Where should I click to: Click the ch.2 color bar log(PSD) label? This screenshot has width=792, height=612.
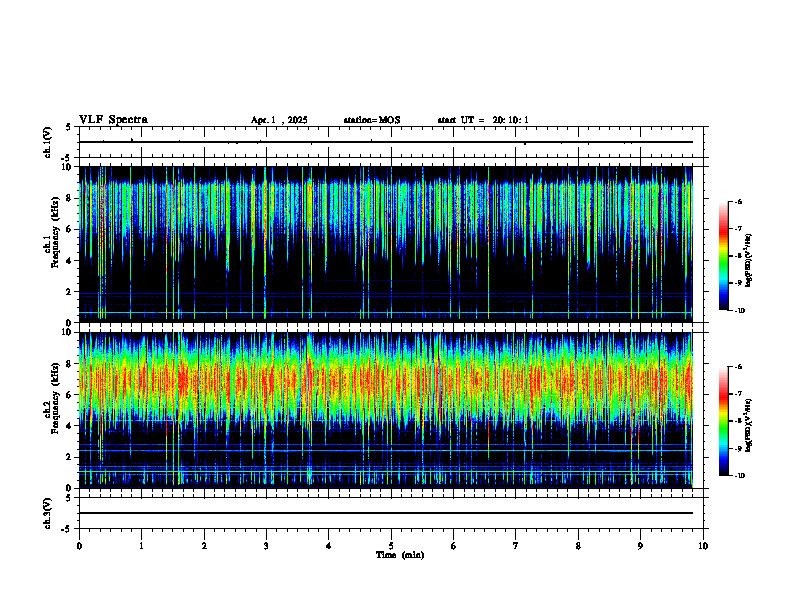[749, 425]
